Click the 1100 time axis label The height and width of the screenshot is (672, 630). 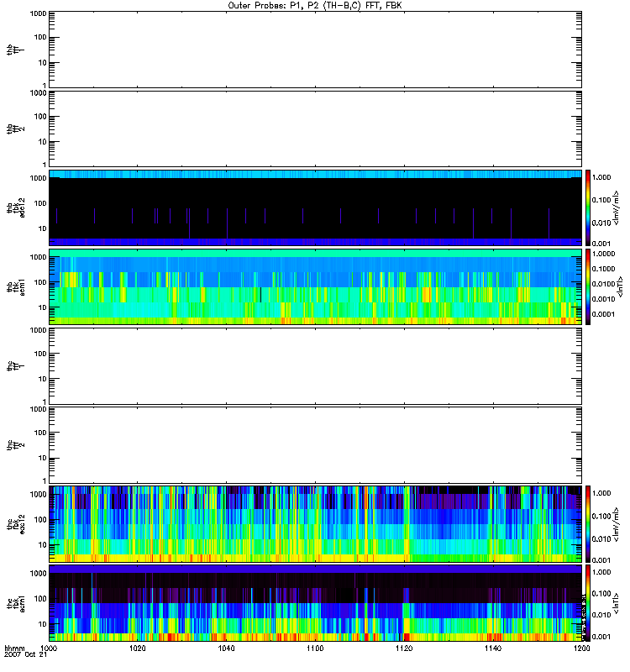(315, 649)
